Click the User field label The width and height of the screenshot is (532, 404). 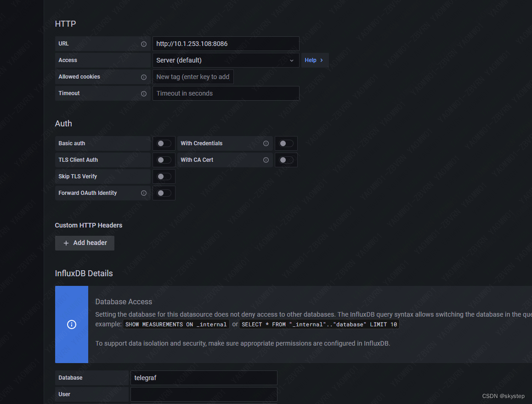pyautogui.click(x=64, y=394)
